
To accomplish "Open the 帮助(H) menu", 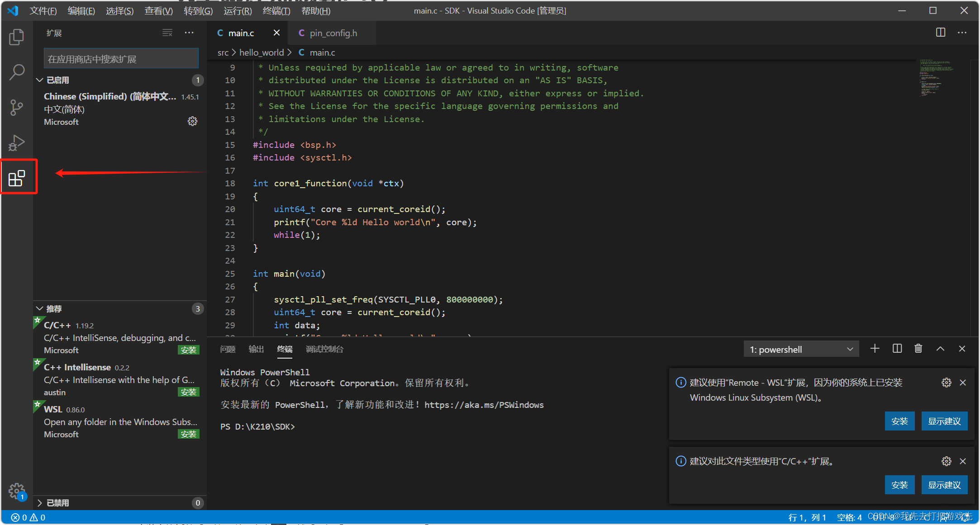I will click(x=316, y=11).
